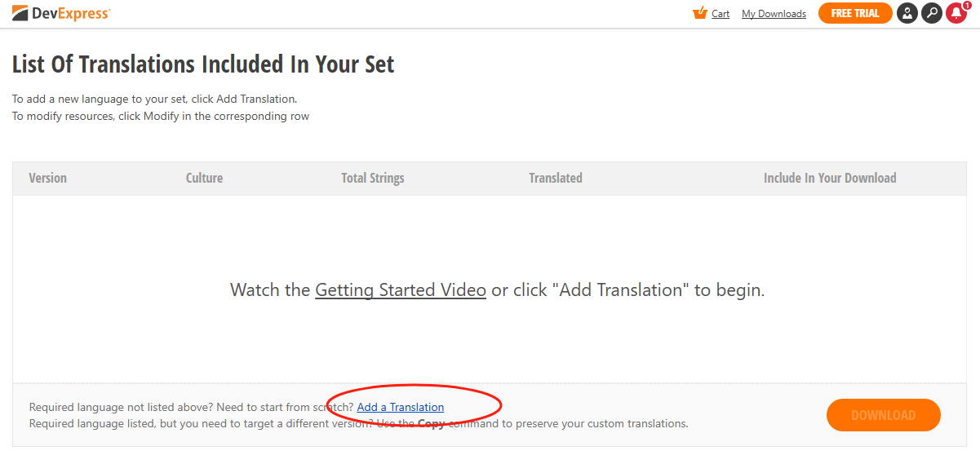The image size is (980, 464).
Task: Click the Version column header
Action: click(48, 178)
